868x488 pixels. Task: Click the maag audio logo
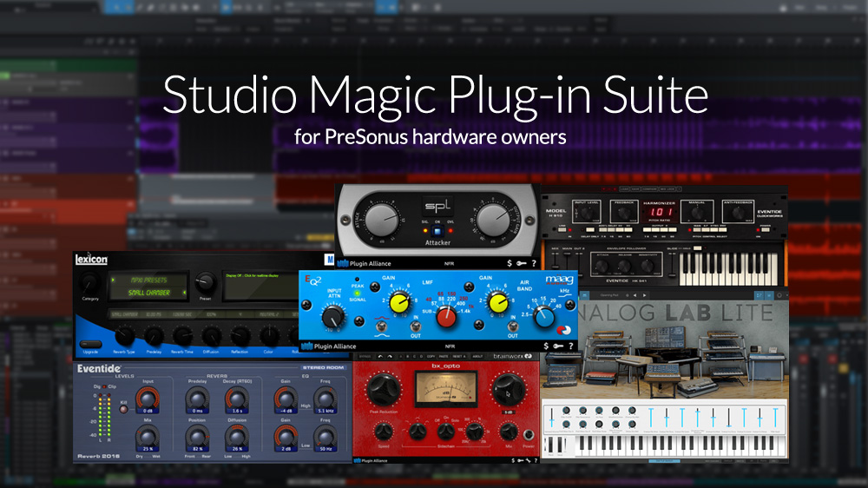[558, 280]
